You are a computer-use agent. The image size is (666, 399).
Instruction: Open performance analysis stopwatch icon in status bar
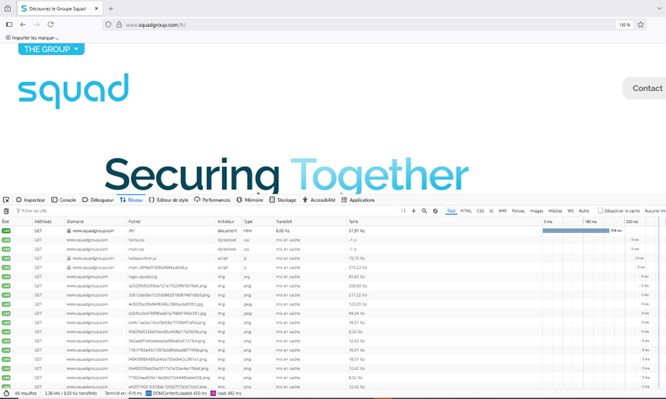click(x=6, y=393)
